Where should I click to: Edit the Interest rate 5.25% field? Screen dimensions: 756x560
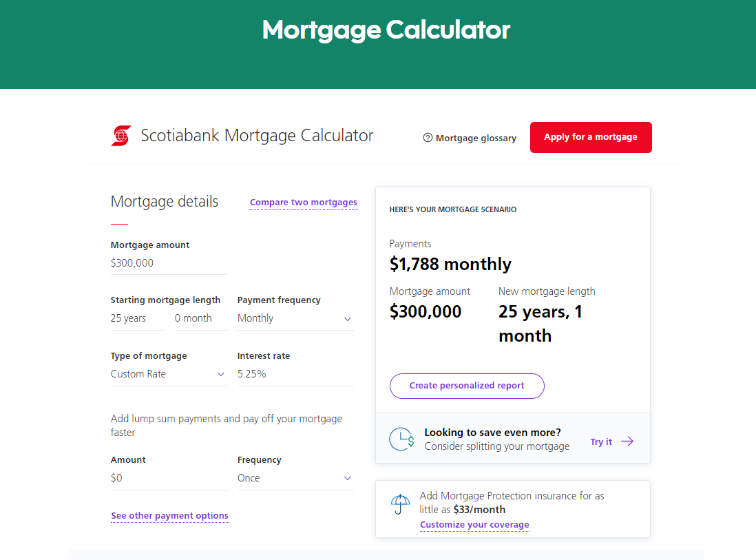(295, 374)
